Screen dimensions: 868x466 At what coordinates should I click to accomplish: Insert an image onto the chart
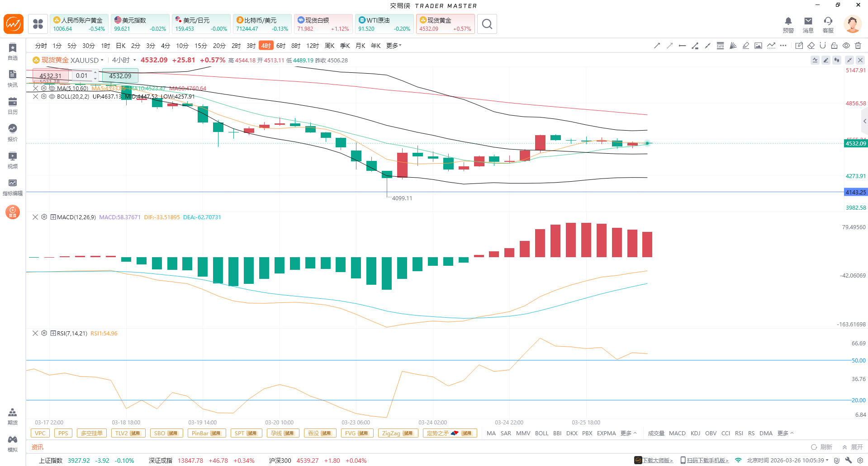click(x=759, y=46)
